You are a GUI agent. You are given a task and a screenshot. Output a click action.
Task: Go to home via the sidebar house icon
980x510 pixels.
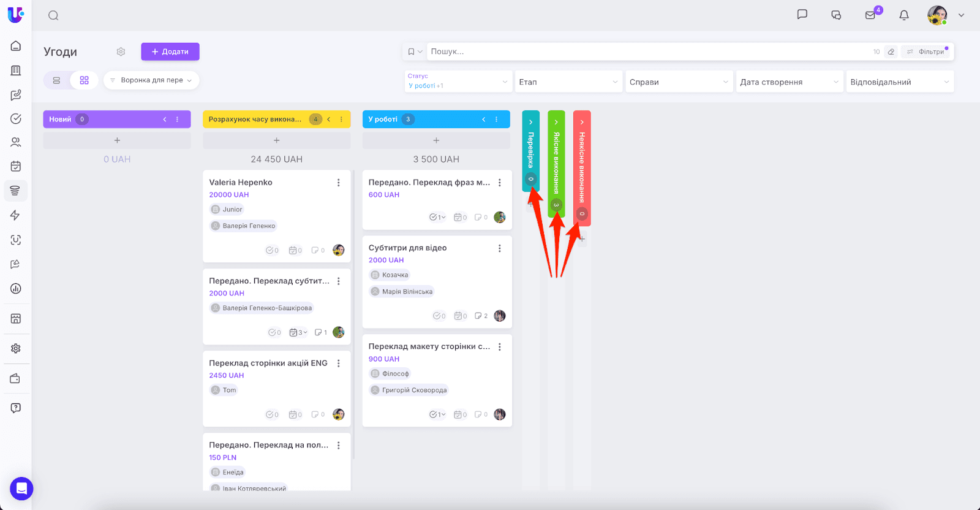pyautogui.click(x=16, y=46)
